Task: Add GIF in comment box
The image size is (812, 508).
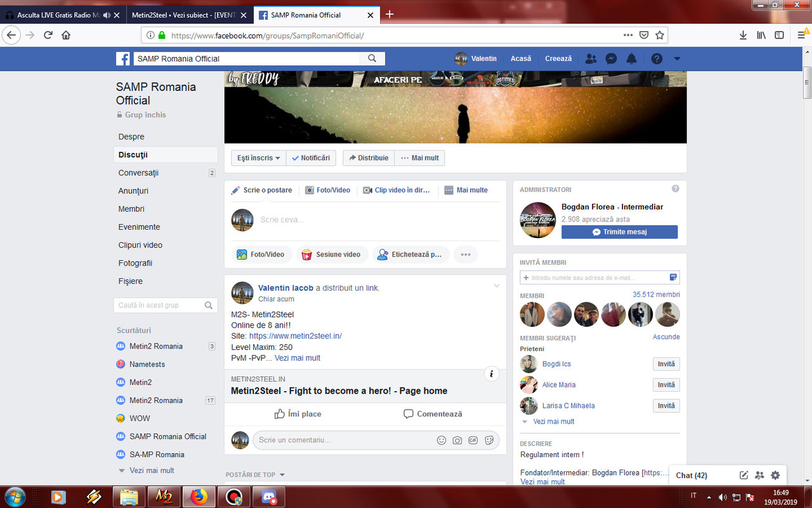Action: click(473, 440)
